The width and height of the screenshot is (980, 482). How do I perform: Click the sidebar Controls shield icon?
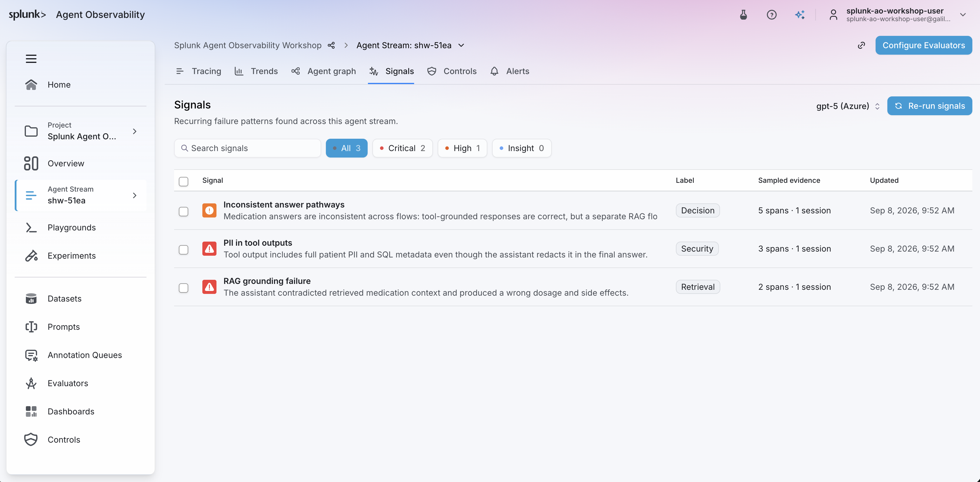31,439
